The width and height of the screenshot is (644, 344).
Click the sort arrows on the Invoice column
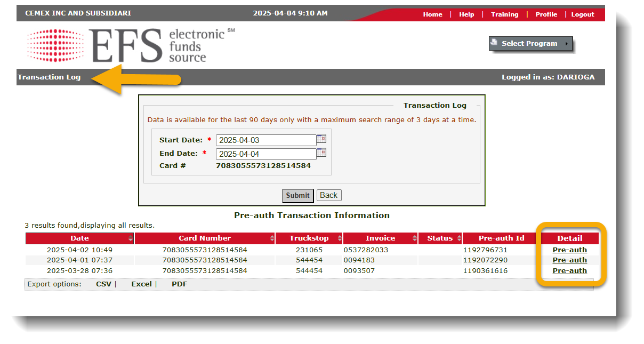[415, 238]
